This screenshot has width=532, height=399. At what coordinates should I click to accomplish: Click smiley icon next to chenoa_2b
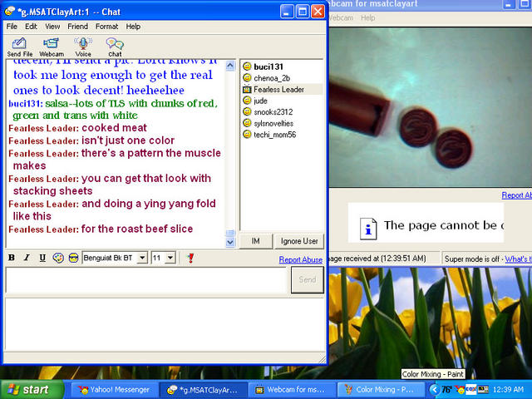247,77
